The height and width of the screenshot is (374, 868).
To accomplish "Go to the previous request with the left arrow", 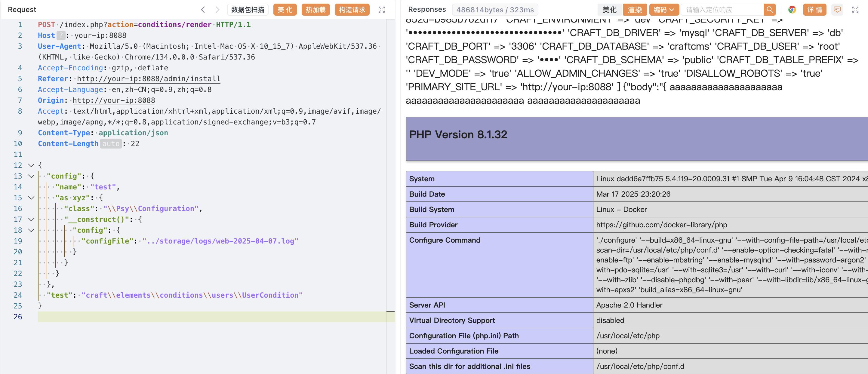I will [x=203, y=10].
